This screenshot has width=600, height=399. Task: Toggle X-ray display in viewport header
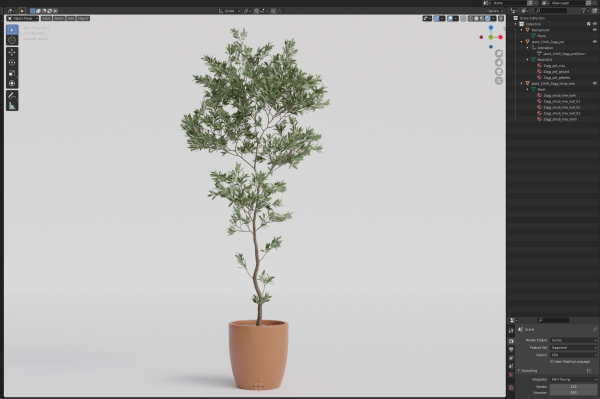463,18
